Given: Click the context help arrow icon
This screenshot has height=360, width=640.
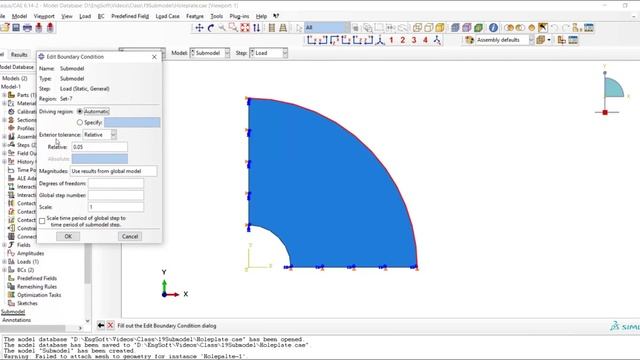Looking at the screenshot, I should pyautogui.click(x=276, y=16).
